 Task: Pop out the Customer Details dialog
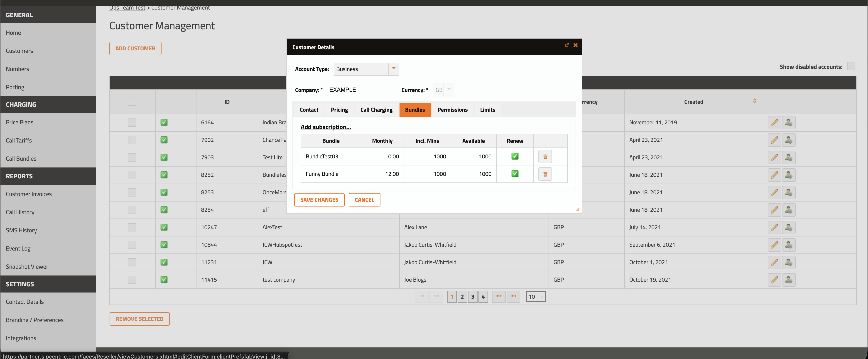point(567,45)
